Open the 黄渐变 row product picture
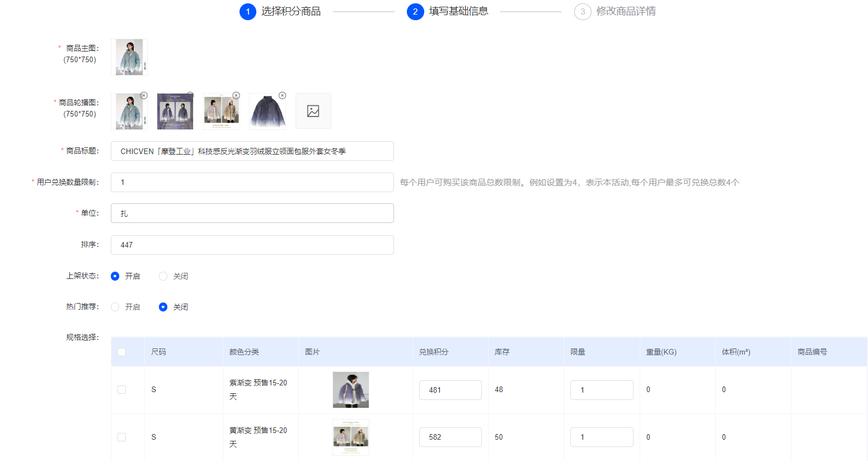Image resolution: width=868 pixels, height=461 pixels. tap(351, 437)
